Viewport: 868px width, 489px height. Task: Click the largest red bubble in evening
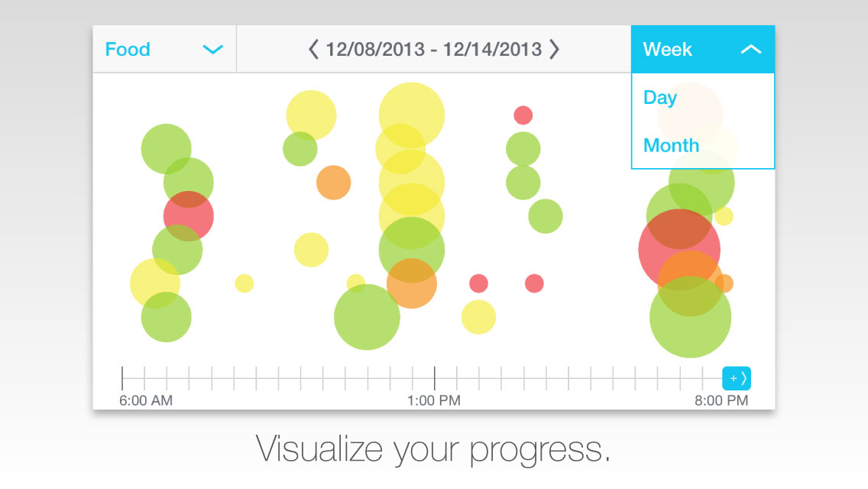(679, 250)
